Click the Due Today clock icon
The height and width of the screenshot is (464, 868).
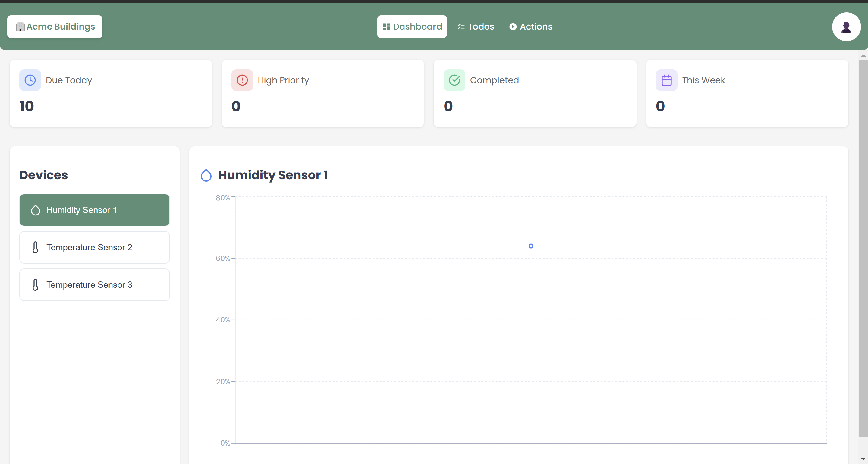click(30, 80)
